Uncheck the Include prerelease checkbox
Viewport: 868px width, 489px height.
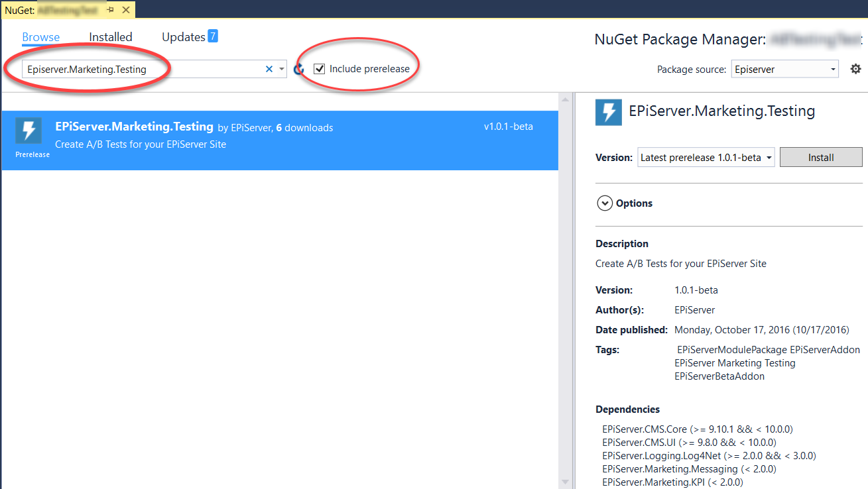[319, 69]
